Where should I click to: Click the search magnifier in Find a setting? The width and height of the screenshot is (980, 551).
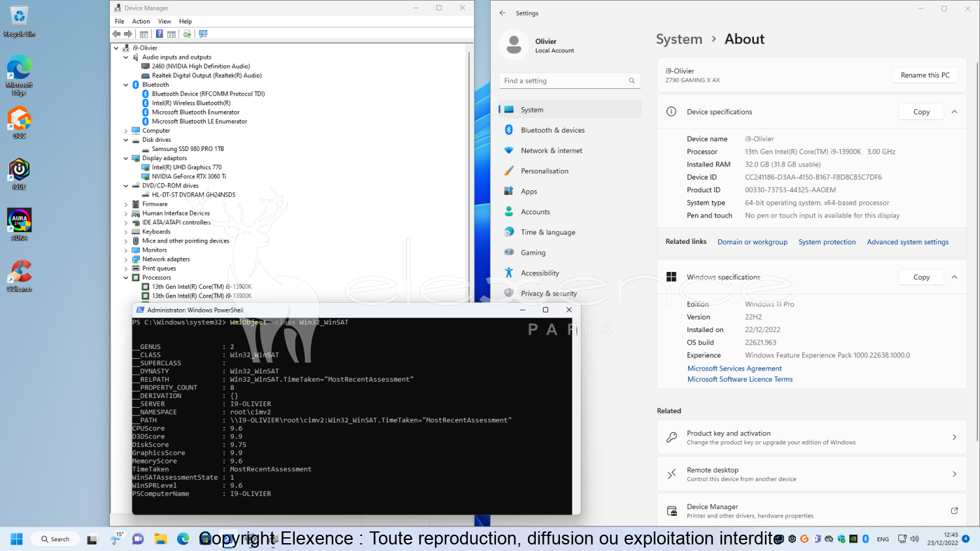632,81
